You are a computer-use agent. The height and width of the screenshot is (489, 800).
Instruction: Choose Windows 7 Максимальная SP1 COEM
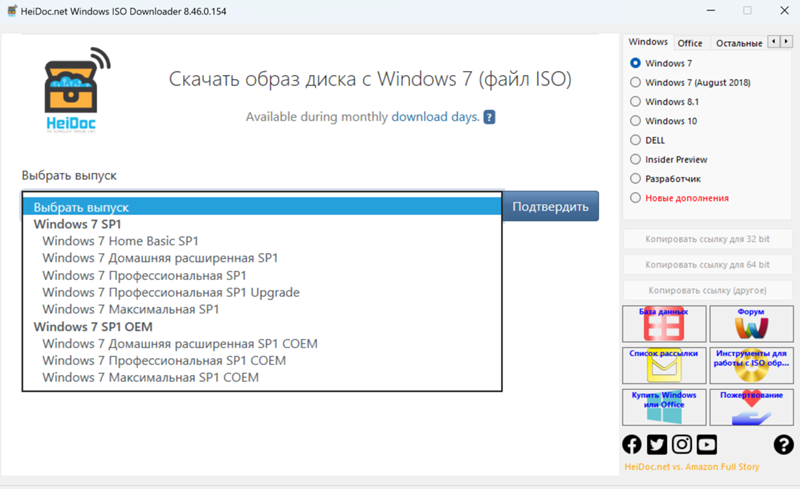pos(262,377)
